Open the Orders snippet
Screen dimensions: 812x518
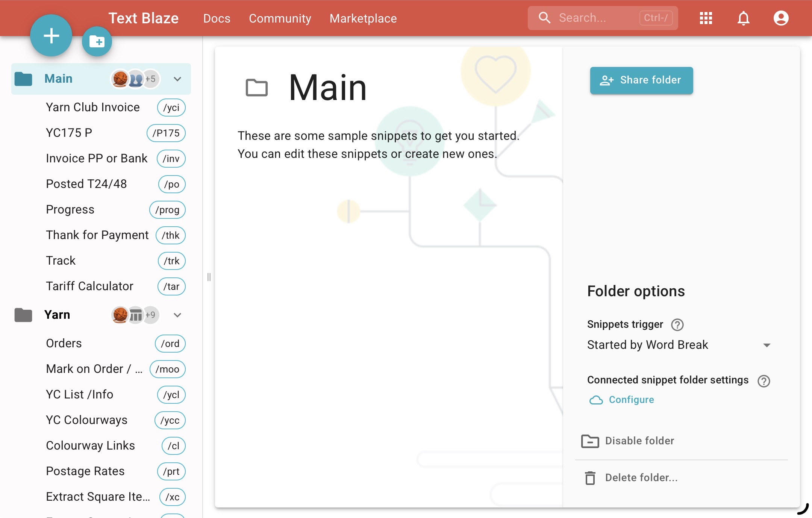click(x=64, y=343)
